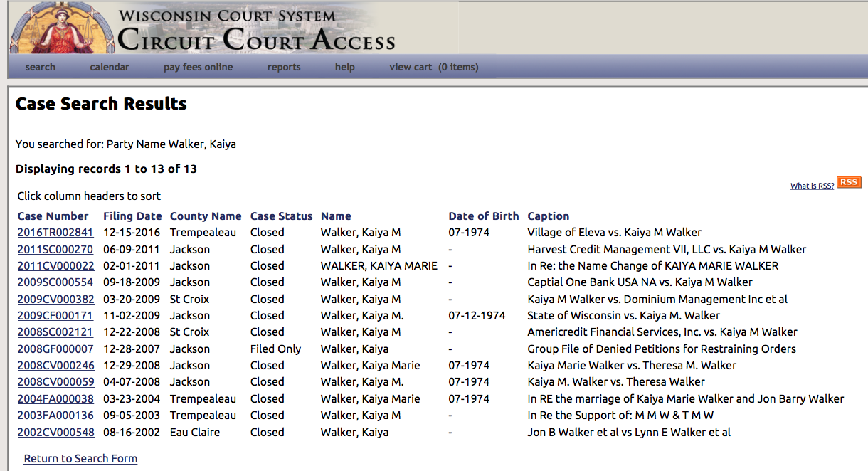Screen dimensions: 868x471
Task: Sort results by Caption column header
Action: (548, 216)
